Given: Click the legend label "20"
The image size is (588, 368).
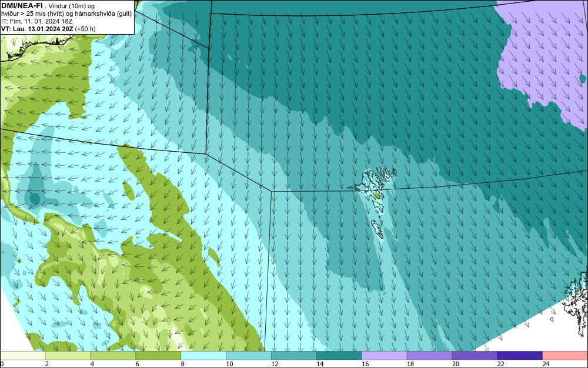Looking at the screenshot, I should point(456,364).
